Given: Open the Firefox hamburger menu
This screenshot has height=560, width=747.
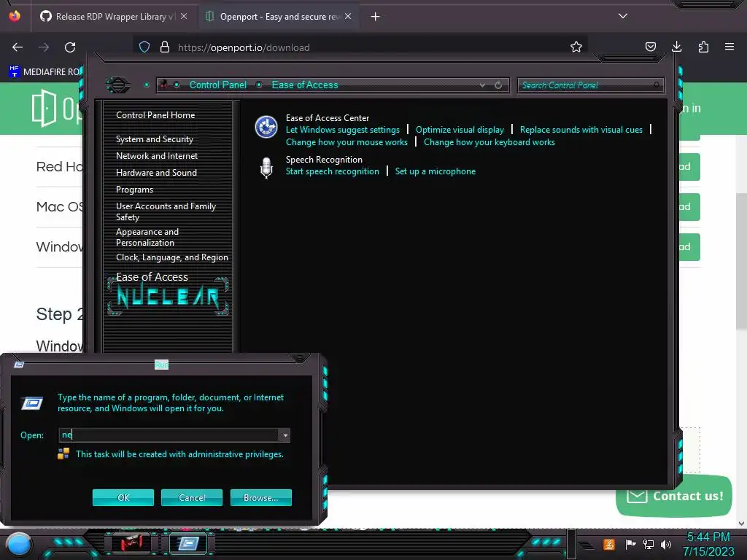Looking at the screenshot, I should click(x=729, y=47).
